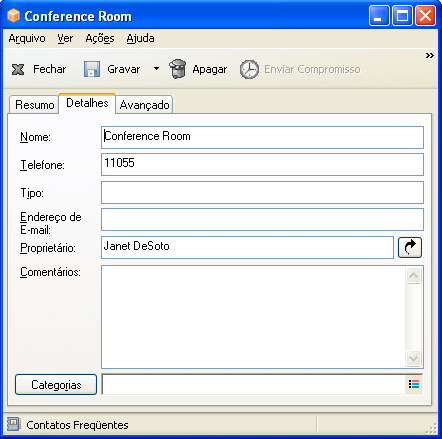Click the Fechar toolbar label

[50, 69]
